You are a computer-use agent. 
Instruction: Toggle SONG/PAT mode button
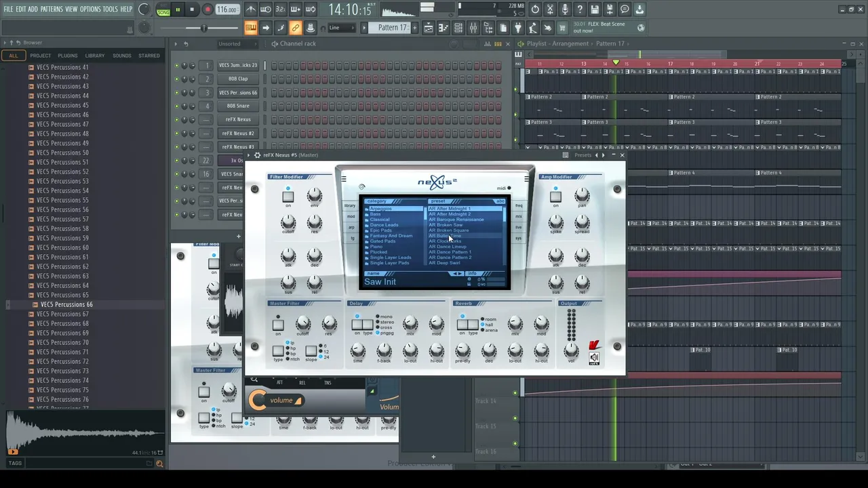pyautogui.click(x=163, y=10)
